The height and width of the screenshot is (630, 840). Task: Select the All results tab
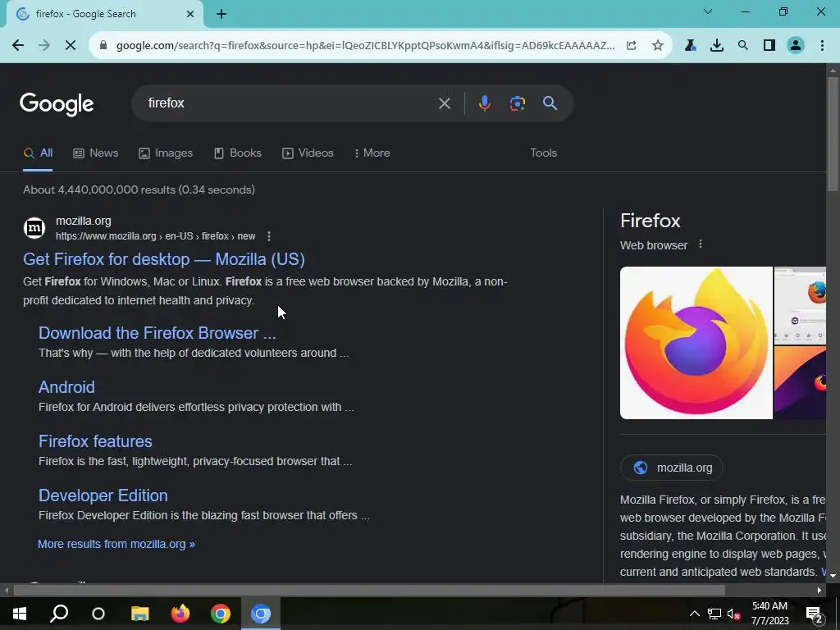pos(38,153)
